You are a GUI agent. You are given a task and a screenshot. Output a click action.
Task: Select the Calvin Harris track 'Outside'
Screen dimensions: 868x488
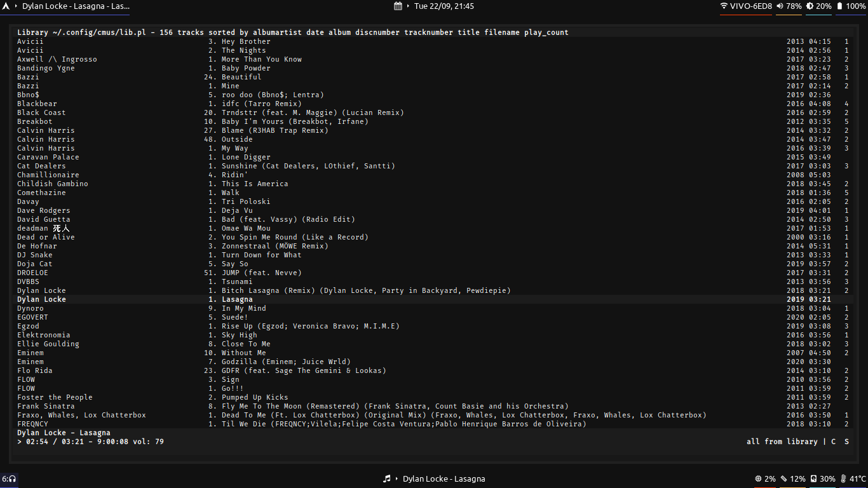pos(434,139)
